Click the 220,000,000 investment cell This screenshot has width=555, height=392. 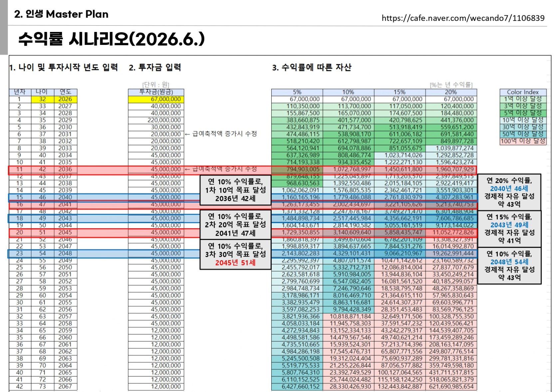(156, 120)
